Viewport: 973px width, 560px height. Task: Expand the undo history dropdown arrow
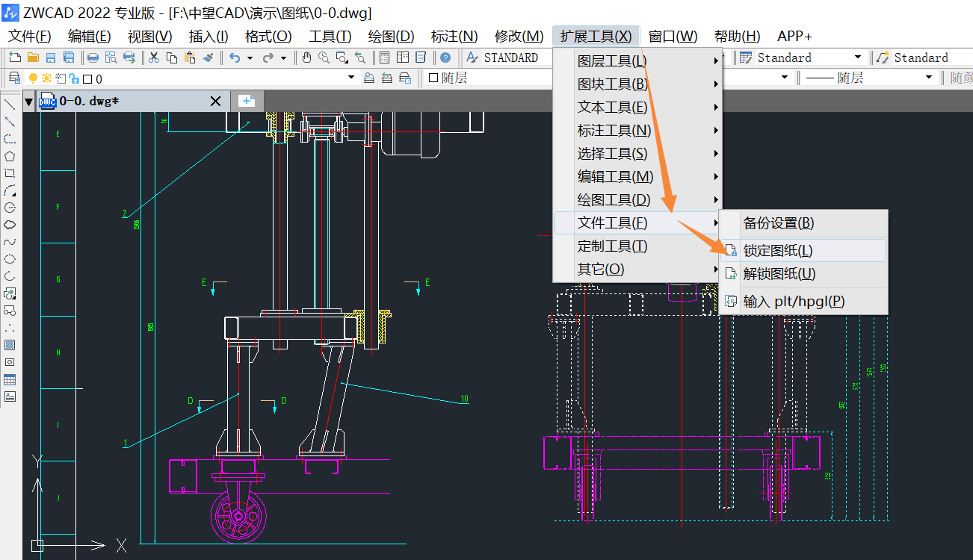coord(250,57)
